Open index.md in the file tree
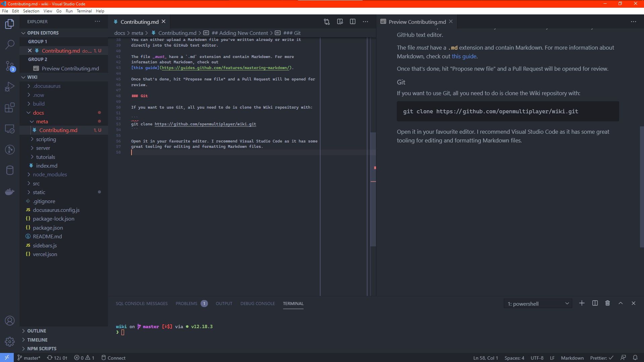The image size is (644, 362). click(x=47, y=166)
